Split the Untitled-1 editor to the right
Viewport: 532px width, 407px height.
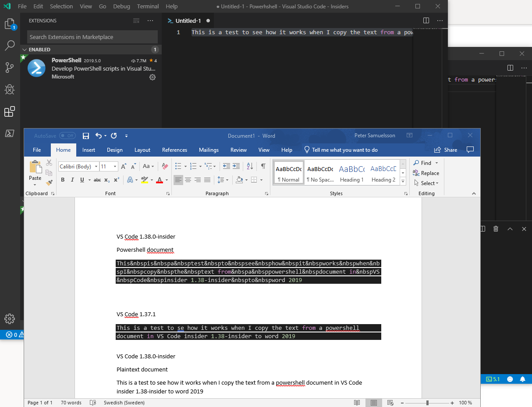(x=426, y=21)
